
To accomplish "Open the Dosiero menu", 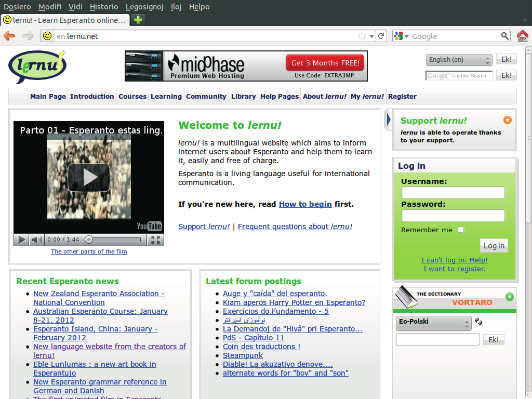I will point(17,7).
